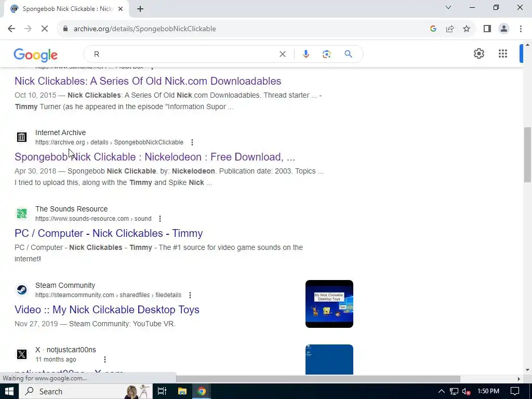Image resolution: width=532 pixels, height=399 pixels.
Task: Stop page loading with X button
Action: click(x=45, y=29)
